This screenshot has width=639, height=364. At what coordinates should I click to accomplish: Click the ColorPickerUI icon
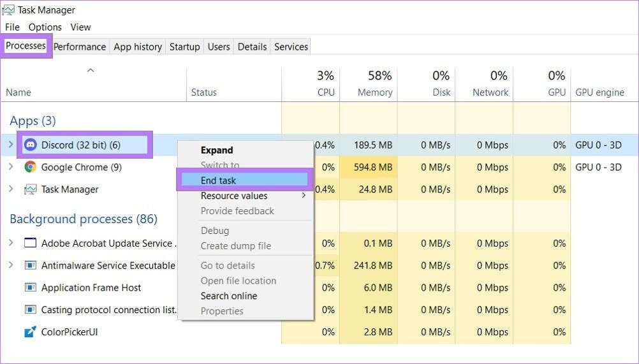pyautogui.click(x=31, y=332)
